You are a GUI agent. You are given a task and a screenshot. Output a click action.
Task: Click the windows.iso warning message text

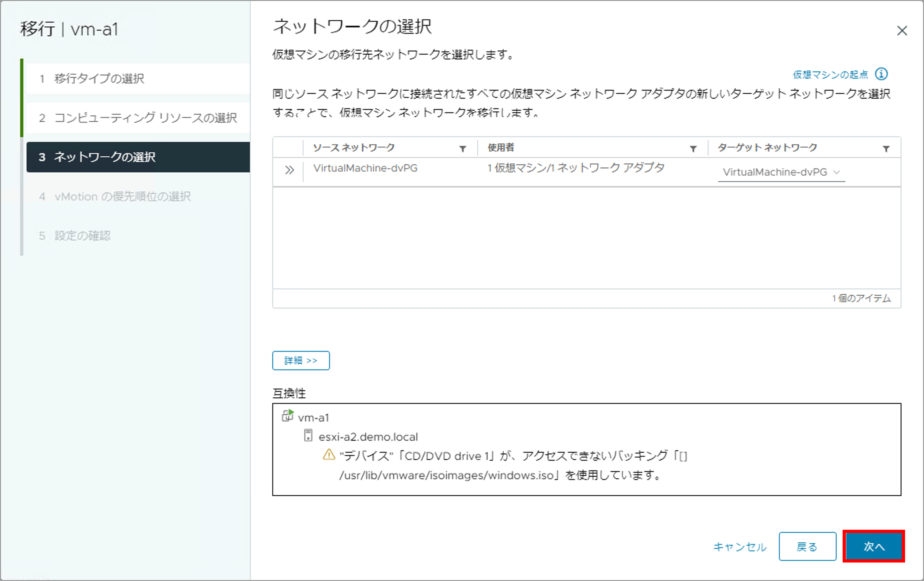[x=513, y=465]
